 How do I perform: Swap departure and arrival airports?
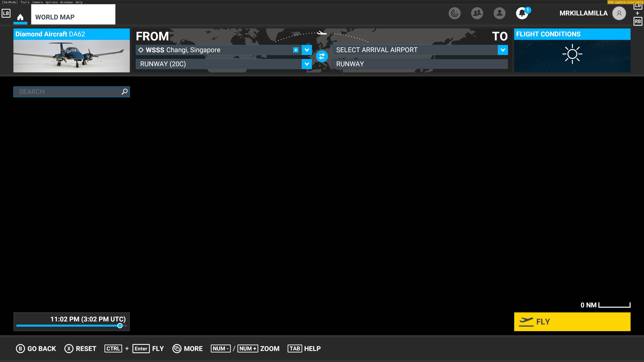(322, 56)
